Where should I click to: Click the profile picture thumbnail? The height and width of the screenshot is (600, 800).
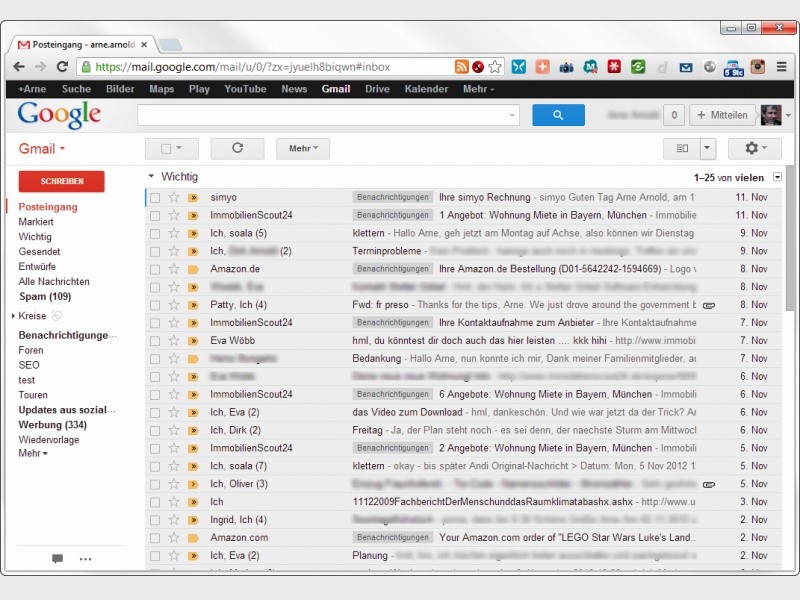coord(771,115)
